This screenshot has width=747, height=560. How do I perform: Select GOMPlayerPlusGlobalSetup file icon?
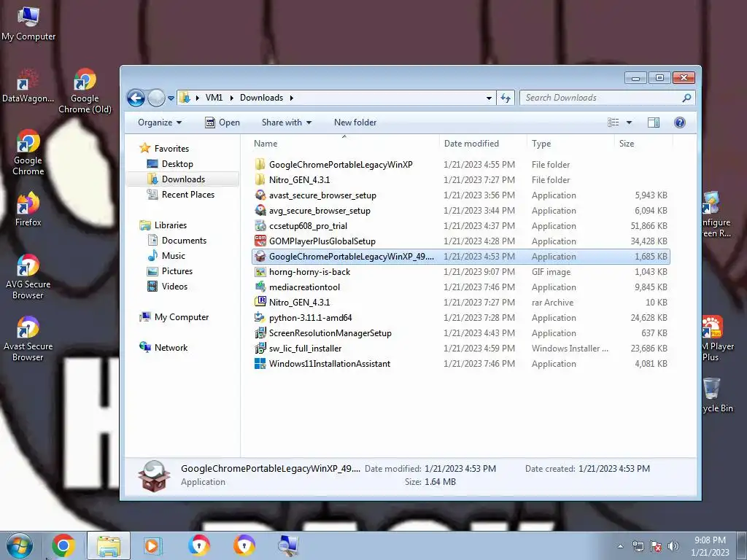pos(260,241)
